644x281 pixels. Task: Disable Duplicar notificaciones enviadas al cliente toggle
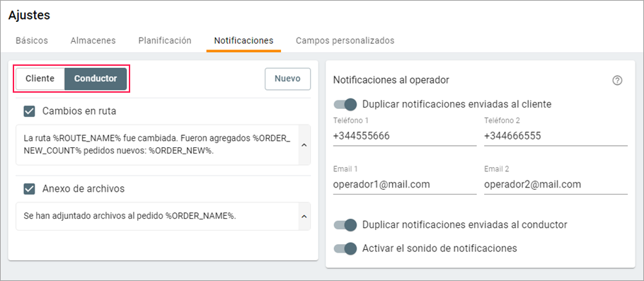345,104
